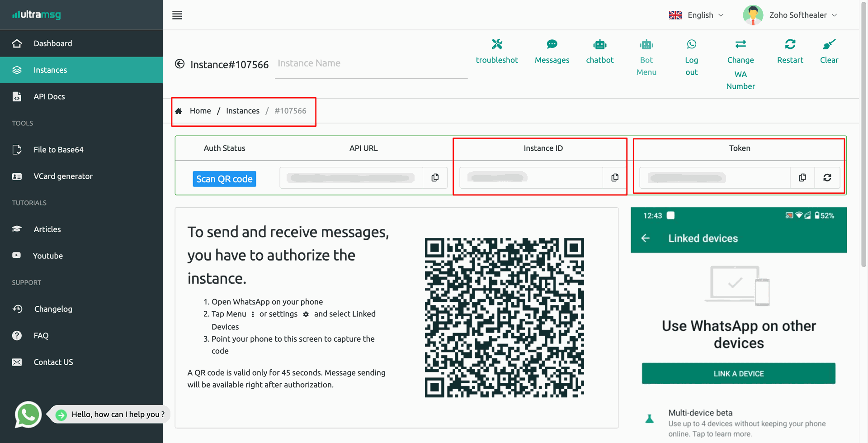The image size is (868, 443).
Task: Go to Dashboard in sidebar
Action: pyautogui.click(x=81, y=43)
